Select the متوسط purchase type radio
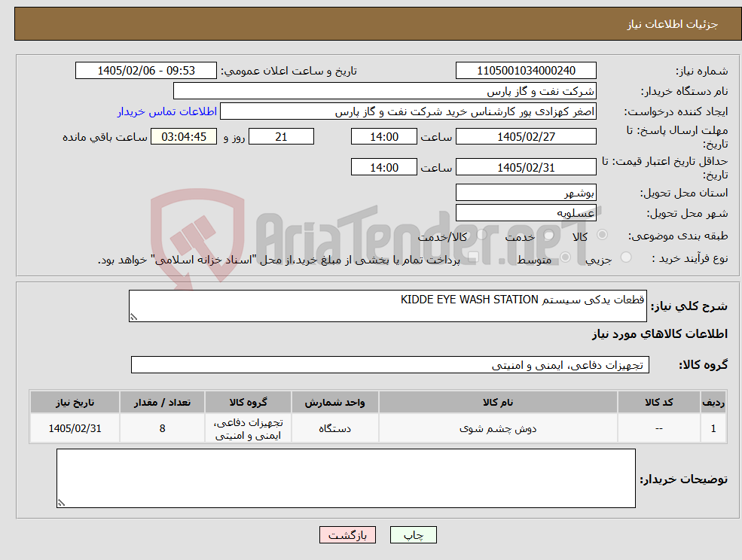Viewport: 742px width, 560px height. (566, 257)
